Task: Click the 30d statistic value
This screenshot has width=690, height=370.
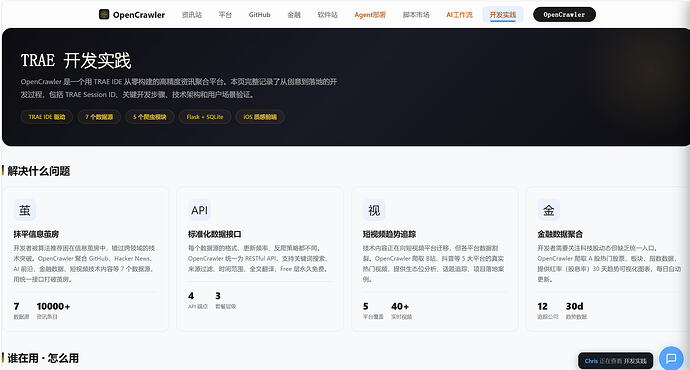Action: 574,306
